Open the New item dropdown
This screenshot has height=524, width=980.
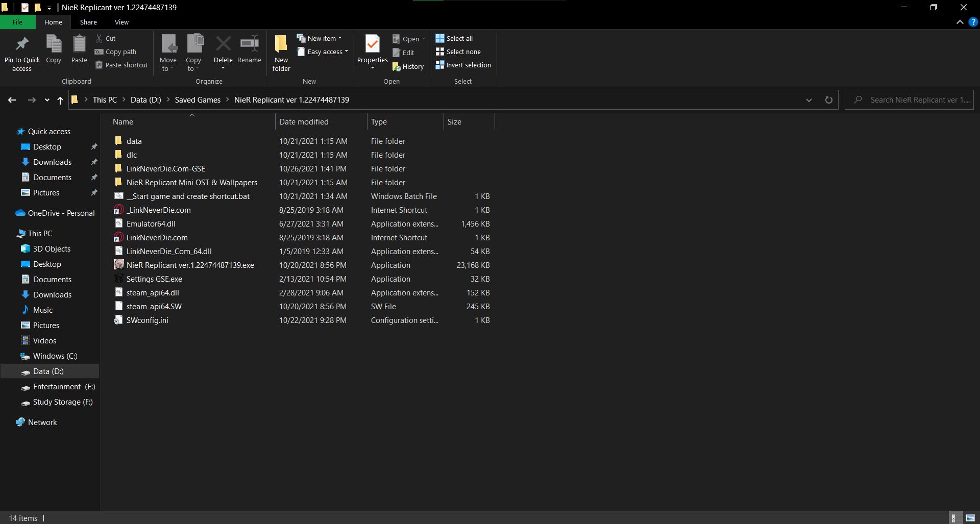coord(320,38)
